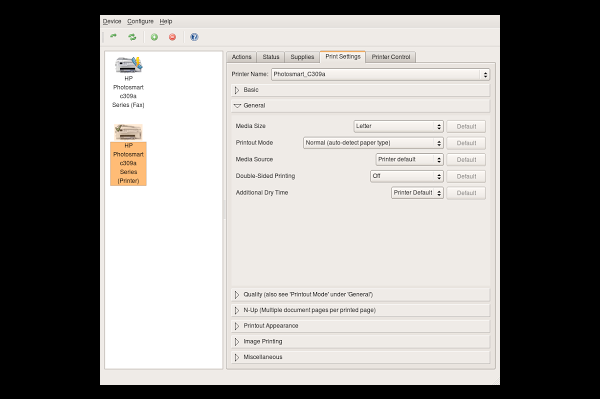Switch to the Printer Control tab

click(x=391, y=57)
